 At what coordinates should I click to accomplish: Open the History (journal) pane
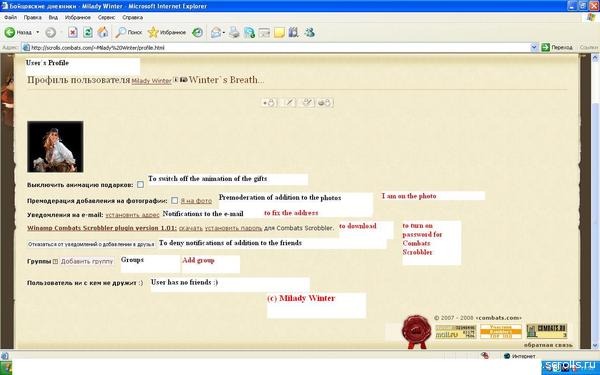pyautogui.click(x=197, y=33)
